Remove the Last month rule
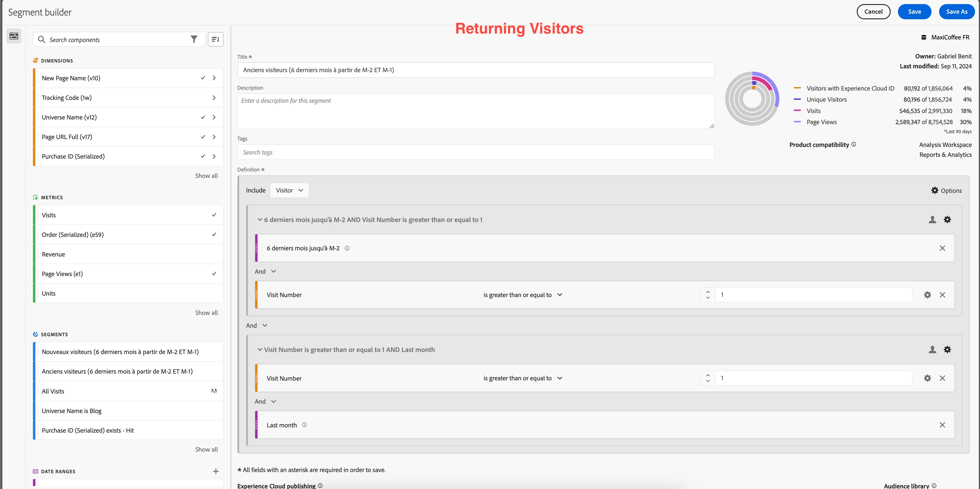Image resolution: width=980 pixels, height=489 pixels. point(942,425)
